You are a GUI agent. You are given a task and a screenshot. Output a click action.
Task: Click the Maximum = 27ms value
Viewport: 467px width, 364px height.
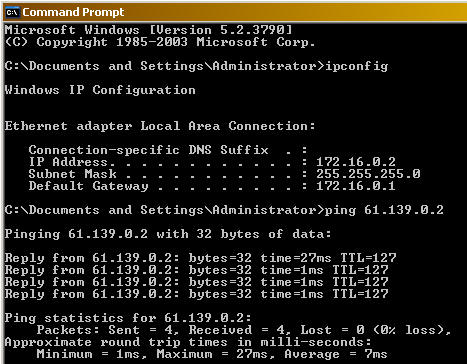pos(213,354)
